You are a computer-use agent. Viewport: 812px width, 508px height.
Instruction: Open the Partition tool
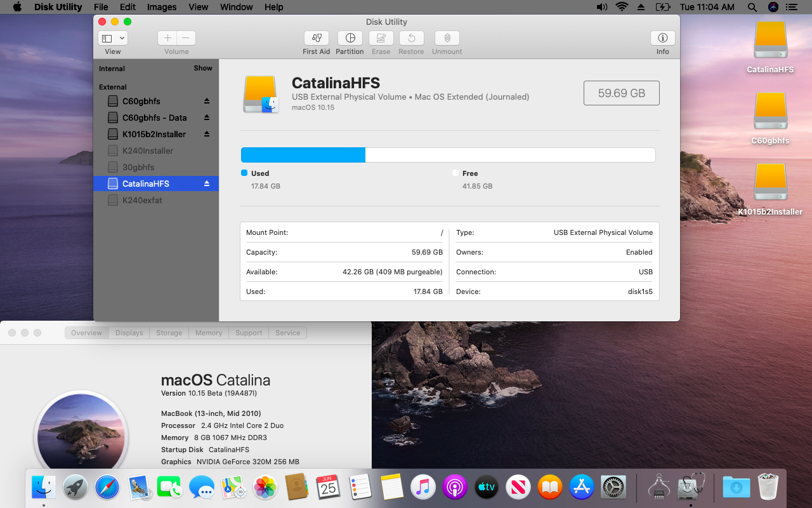click(x=350, y=38)
